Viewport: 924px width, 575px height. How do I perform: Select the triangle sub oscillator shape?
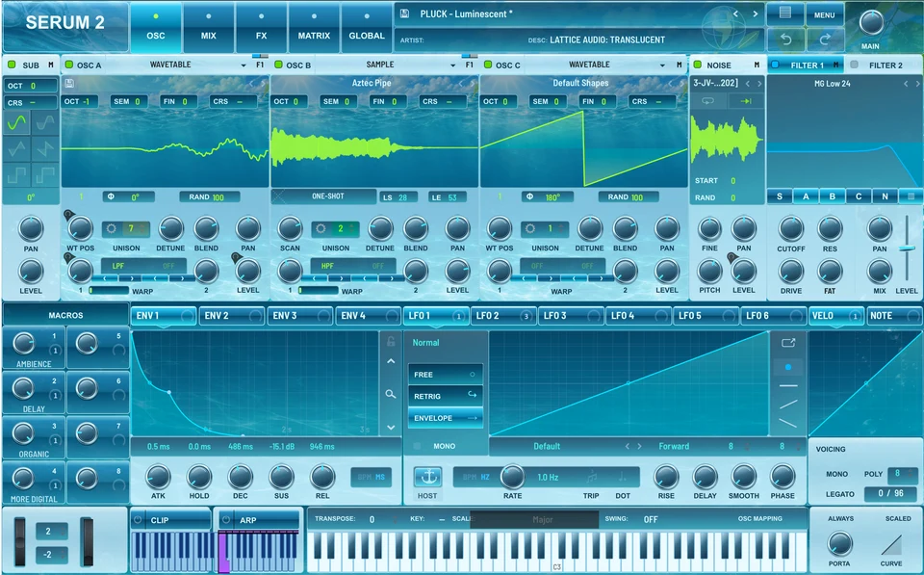[x=16, y=148]
